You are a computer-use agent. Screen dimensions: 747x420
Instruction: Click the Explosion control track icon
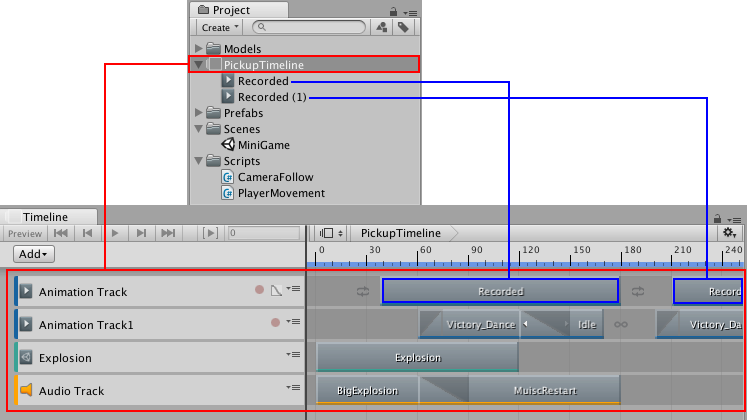pyautogui.click(x=26, y=357)
